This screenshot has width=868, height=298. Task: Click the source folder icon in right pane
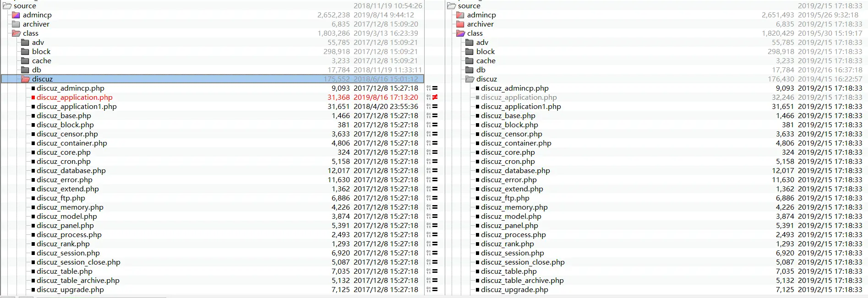click(451, 6)
